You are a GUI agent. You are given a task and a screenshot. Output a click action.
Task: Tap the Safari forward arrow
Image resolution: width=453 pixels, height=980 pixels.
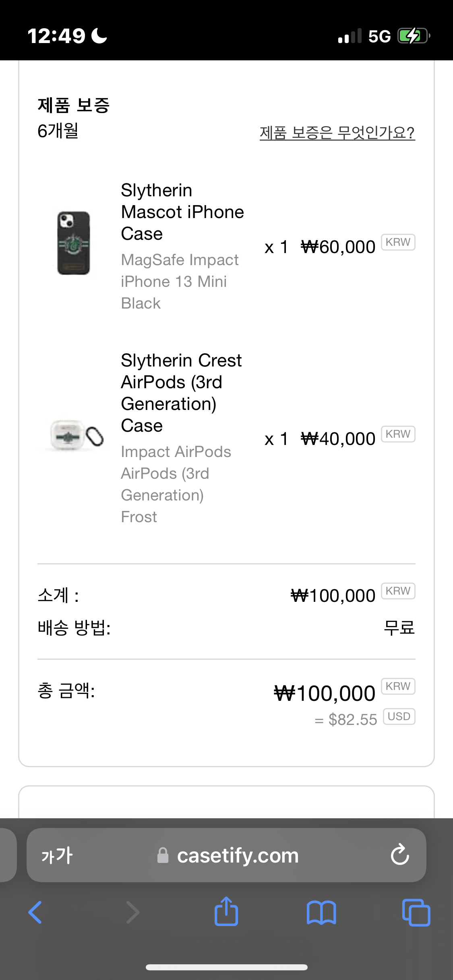click(132, 912)
